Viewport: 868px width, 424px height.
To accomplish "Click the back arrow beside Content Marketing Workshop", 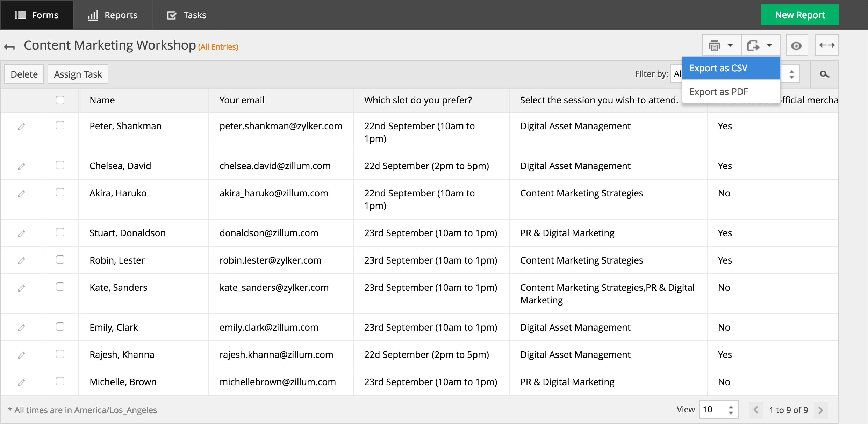I will tap(10, 46).
